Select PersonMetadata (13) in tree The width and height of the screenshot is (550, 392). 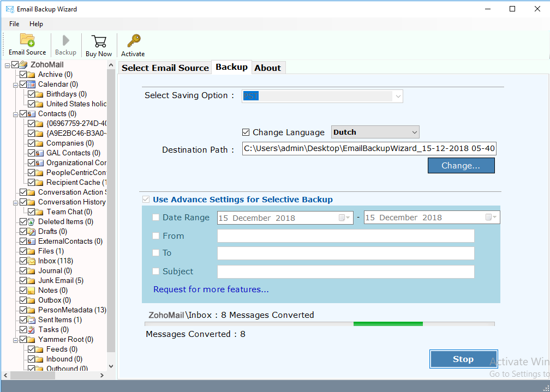pos(72,310)
